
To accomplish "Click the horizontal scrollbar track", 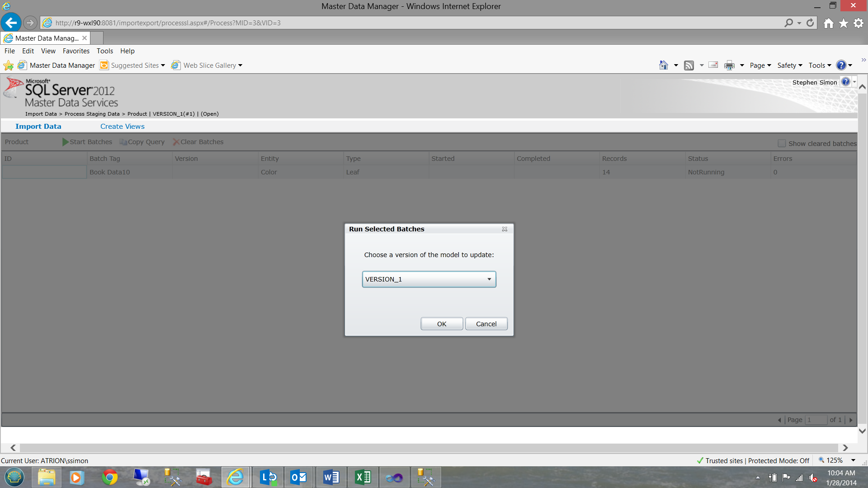I will 429,447.
